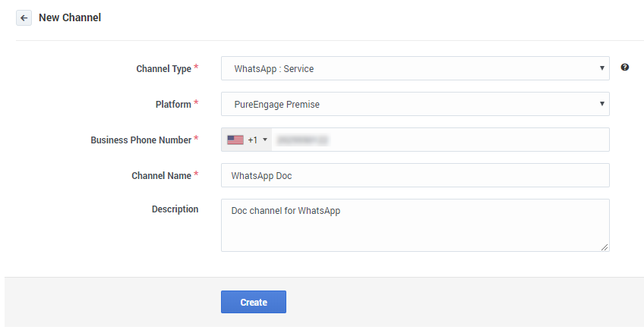Click the Description field label
The image size is (644, 333).
[175, 209]
